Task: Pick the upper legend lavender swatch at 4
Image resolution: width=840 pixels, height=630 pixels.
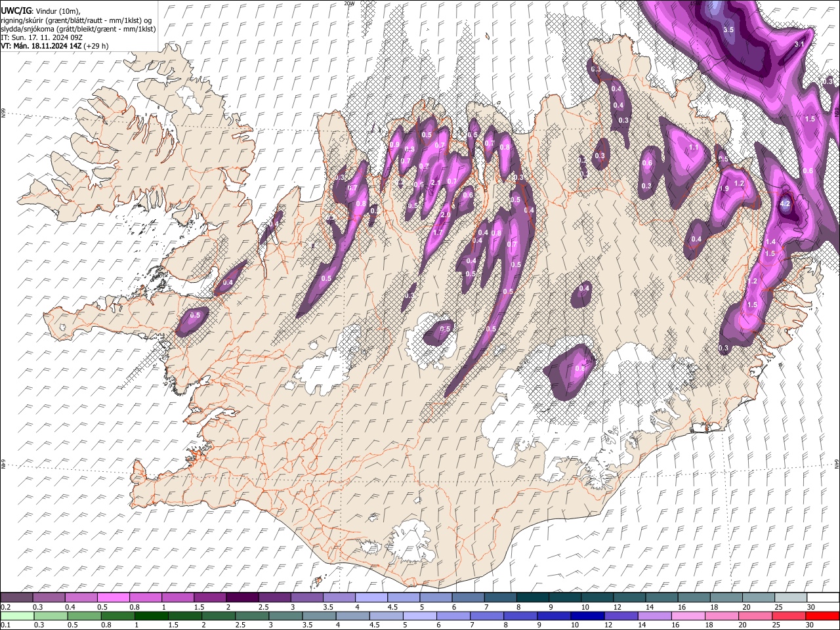Action: pyautogui.click(x=371, y=598)
